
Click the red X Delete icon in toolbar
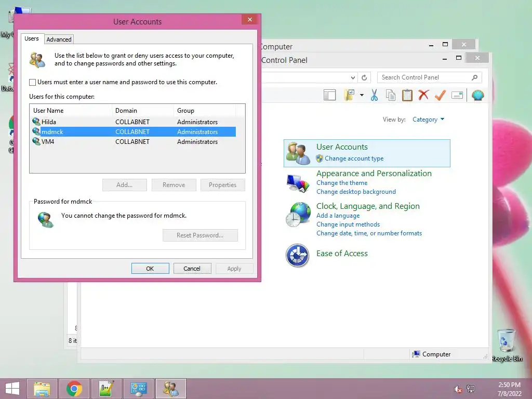(423, 95)
